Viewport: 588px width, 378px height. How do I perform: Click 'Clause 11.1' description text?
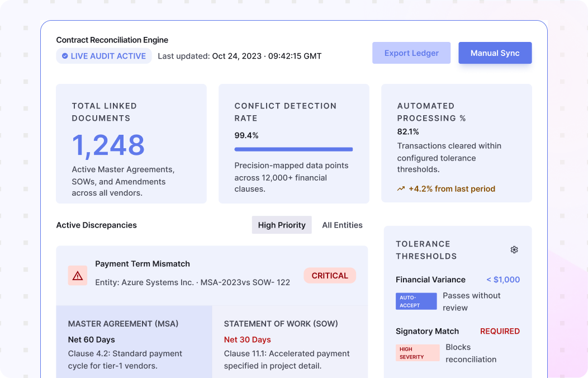click(x=287, y=360)
